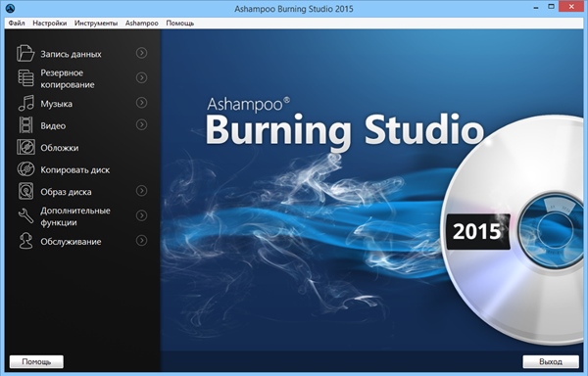Image resolution: width=588 pixels, height=376 pixels.
Task: Select the Копировать диск label
Action: tap(75, 170)
